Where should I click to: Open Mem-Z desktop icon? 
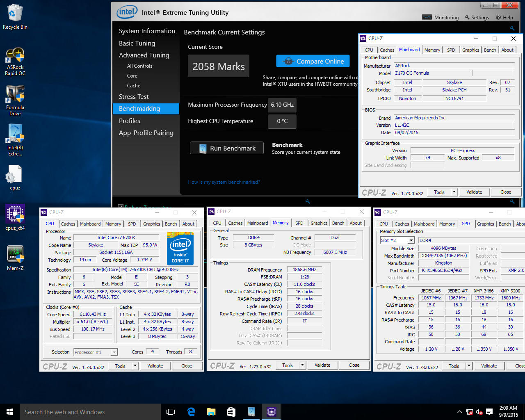point(15,258)
